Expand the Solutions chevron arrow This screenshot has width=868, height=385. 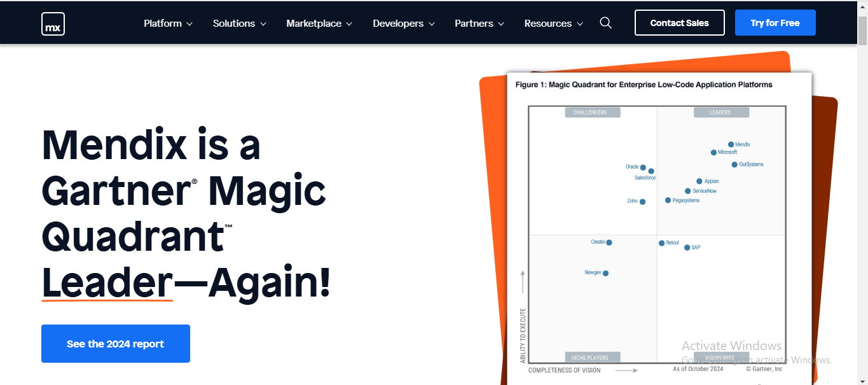point(263,24)
